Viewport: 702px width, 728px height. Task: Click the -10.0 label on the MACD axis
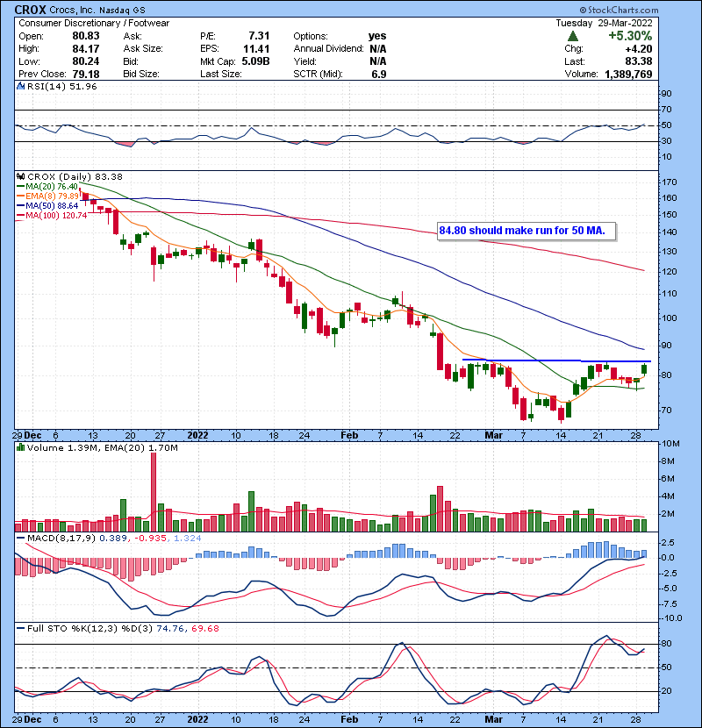click(x=672, y=618)
